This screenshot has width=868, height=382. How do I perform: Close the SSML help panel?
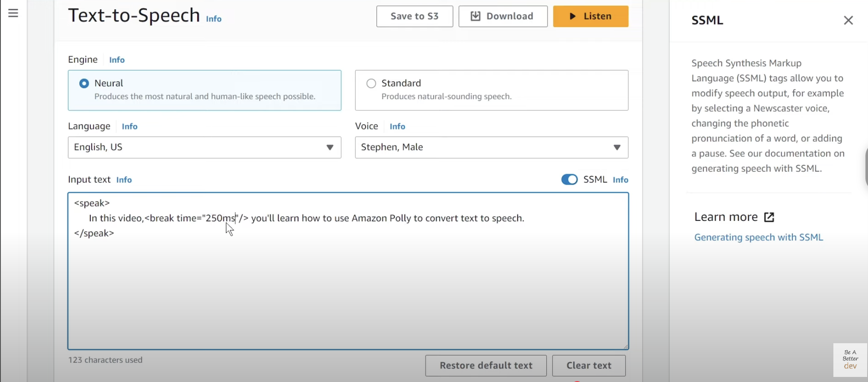(x=848, y=20)
